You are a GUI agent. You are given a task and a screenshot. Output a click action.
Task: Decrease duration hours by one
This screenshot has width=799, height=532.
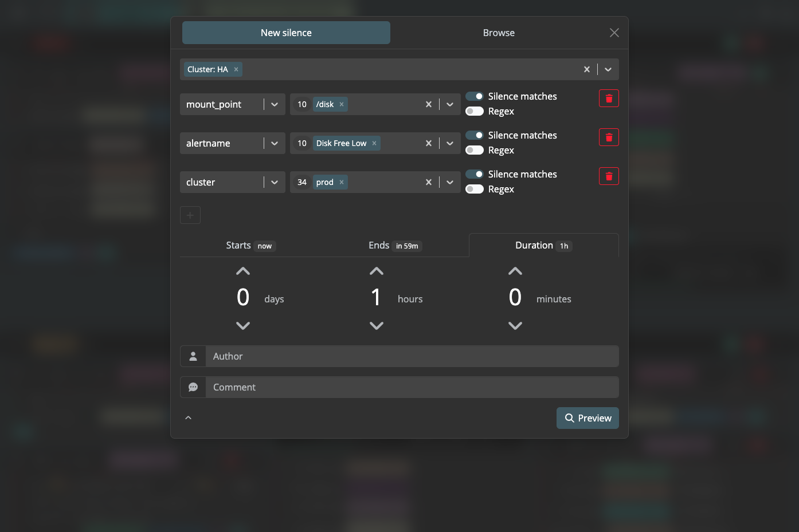coord(377,325)
